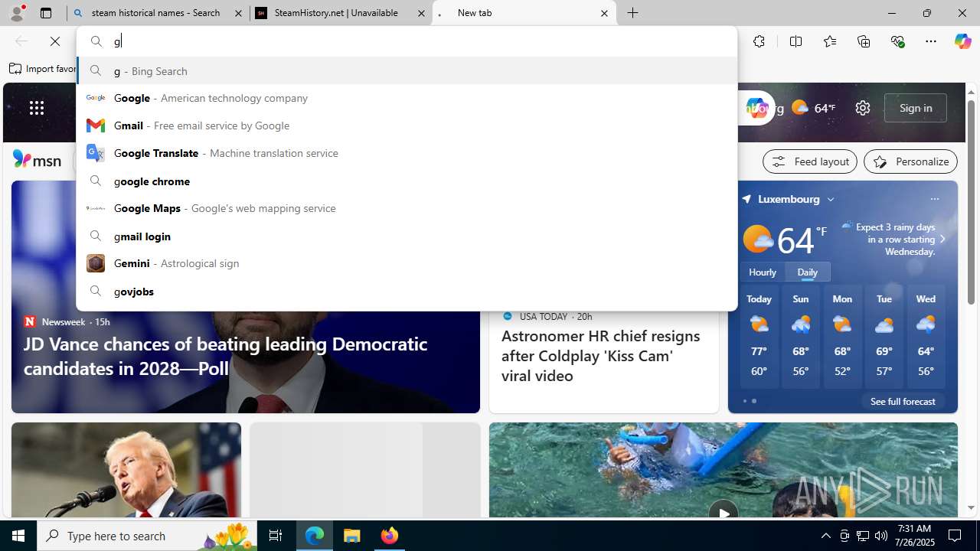
Task: Open page settings gear icon
Action: click(863, 108)
